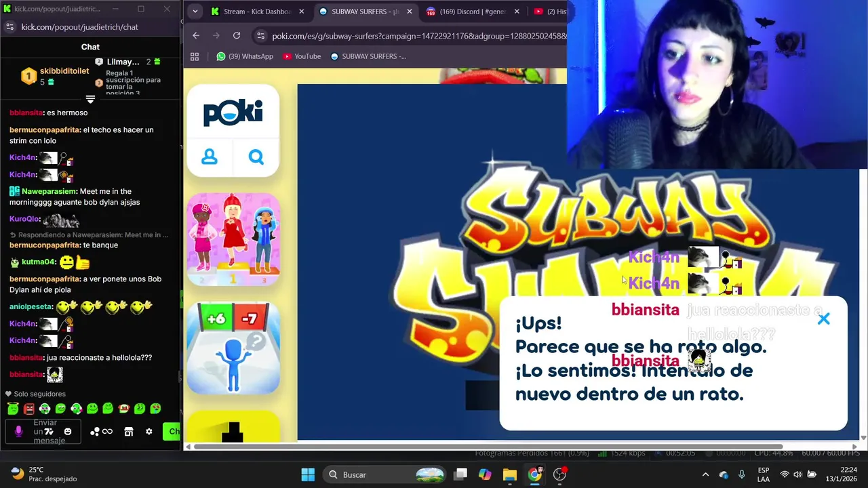Click the voice microphone icon in chat input
This screenshot has width=868, height=488.
pos(18,431)
